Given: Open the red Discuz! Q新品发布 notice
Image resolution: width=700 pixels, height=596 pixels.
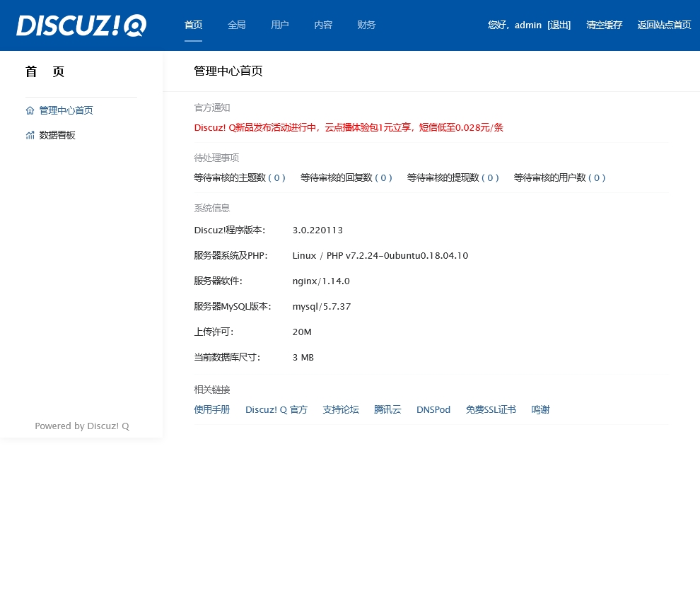Looking at the screenshot, I should tap(349, 128).
